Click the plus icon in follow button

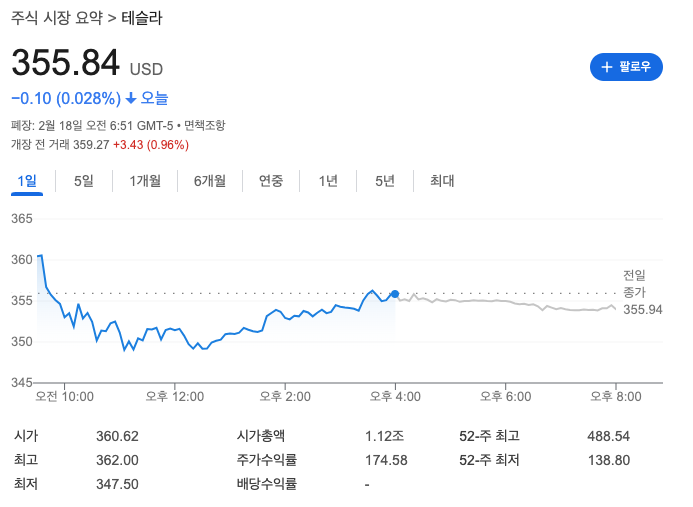point(607,67)
